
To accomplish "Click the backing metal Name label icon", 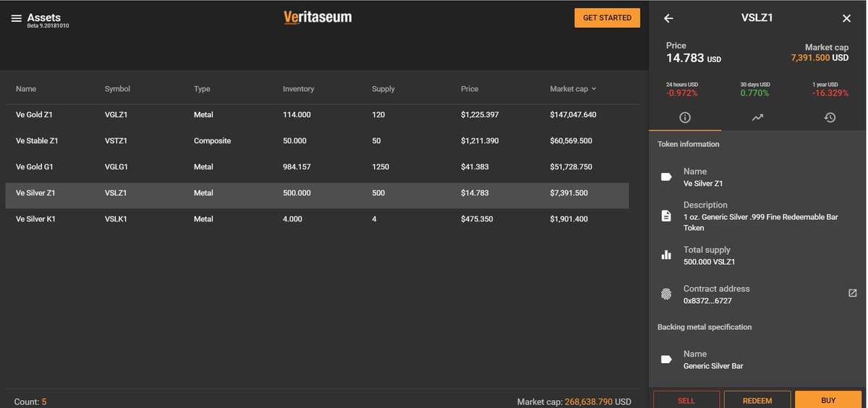I will [x=666, y=359].
